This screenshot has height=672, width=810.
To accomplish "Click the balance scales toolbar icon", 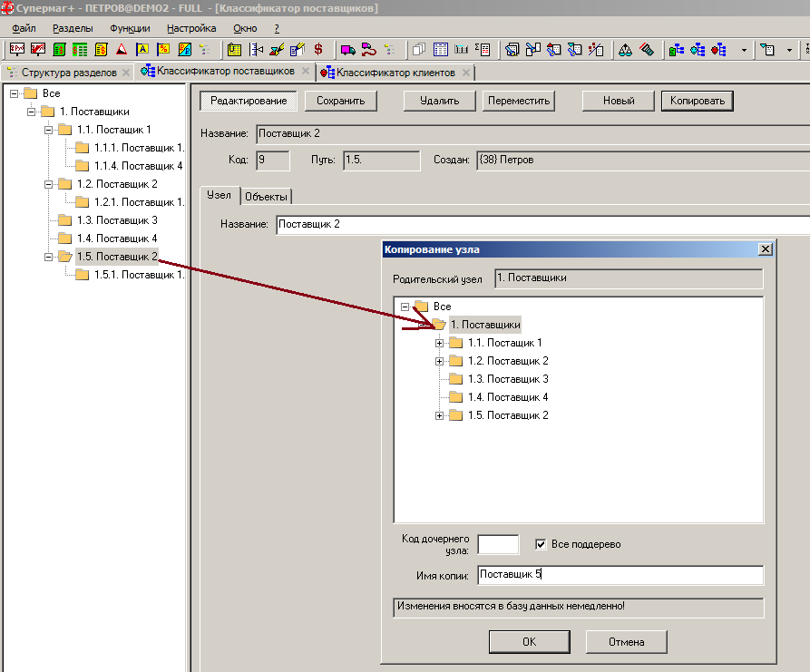I will point(625,50).
